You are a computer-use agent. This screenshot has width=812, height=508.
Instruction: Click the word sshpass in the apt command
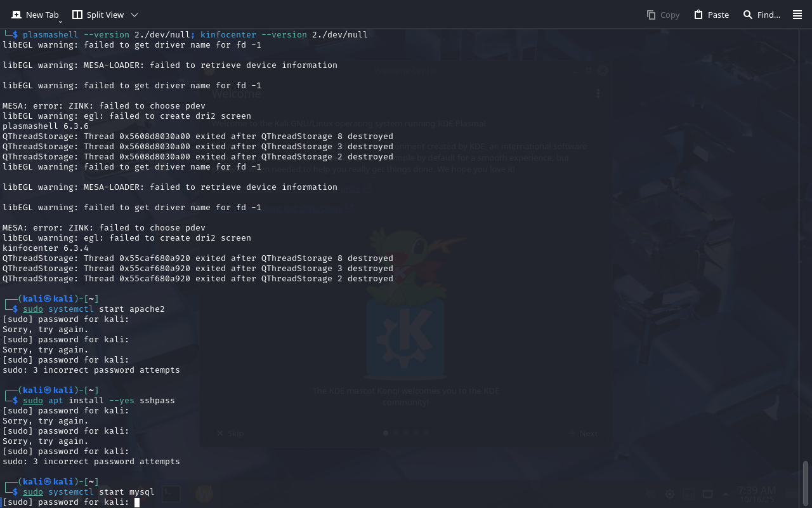[x=157, y=401]
